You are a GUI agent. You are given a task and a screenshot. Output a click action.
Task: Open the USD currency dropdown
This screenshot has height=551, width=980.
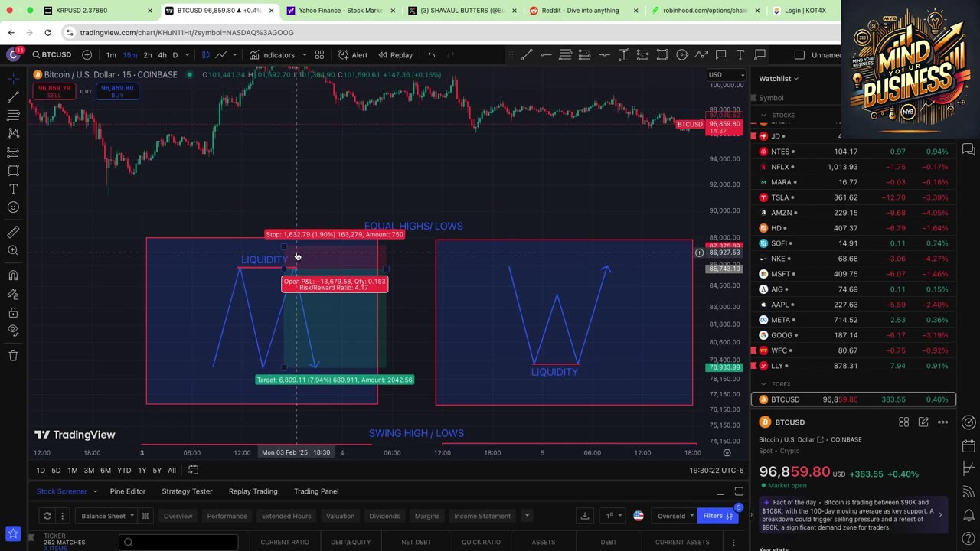click(x=726, y=75)
